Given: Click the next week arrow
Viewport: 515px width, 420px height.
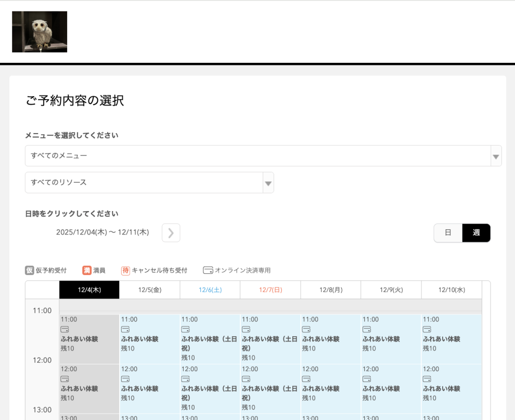Looking at the screenshot, I should pyautogui.click(x=171, y=232).
